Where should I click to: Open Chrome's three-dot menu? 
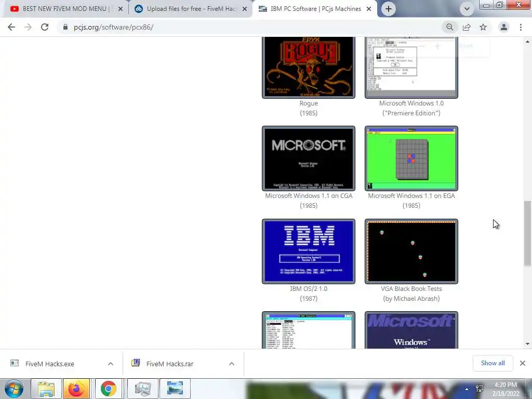(x=521, y=27)
